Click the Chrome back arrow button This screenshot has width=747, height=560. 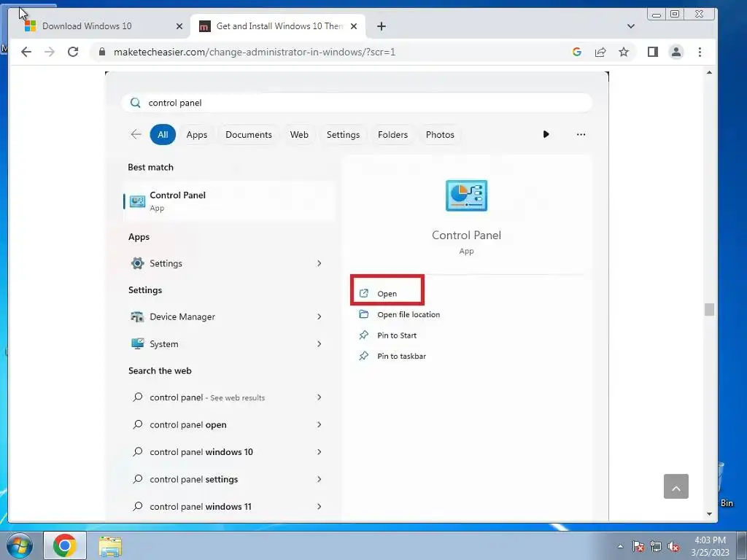26,52
